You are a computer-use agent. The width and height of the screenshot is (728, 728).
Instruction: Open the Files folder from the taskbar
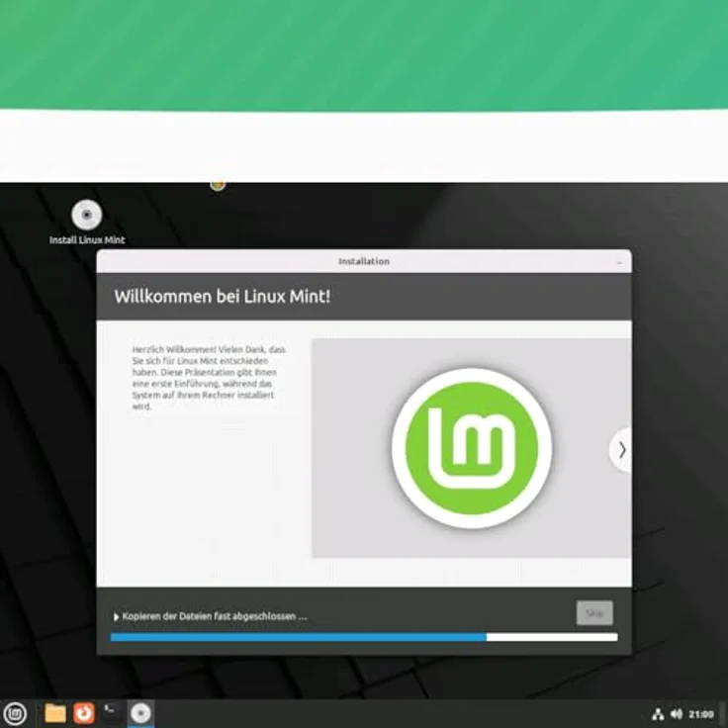[55, 713]
